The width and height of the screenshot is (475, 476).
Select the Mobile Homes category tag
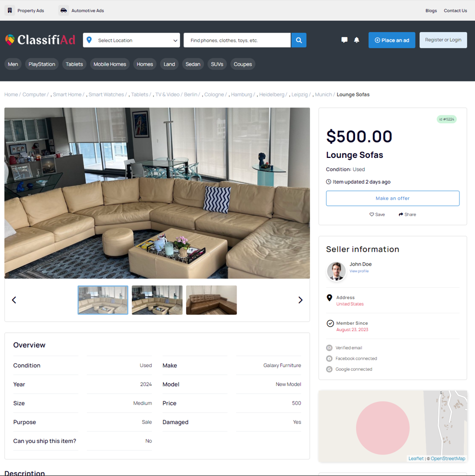109,64
